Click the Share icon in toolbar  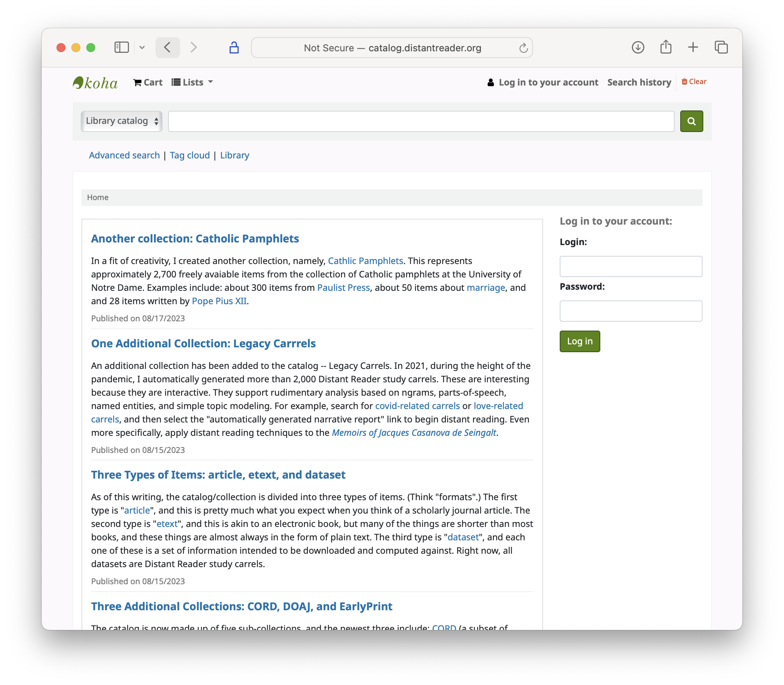pyautogui.click(x=665, y=47)
